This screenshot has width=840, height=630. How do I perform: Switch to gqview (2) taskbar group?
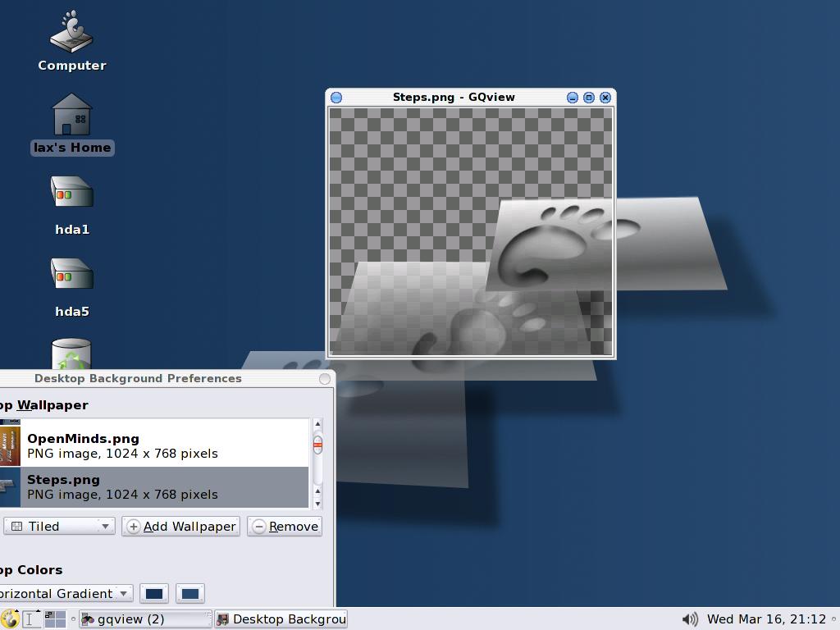click(x=144, y=619)
